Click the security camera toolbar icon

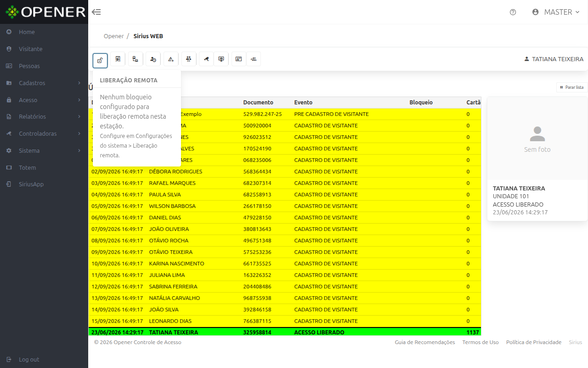(x=206, y=59)
